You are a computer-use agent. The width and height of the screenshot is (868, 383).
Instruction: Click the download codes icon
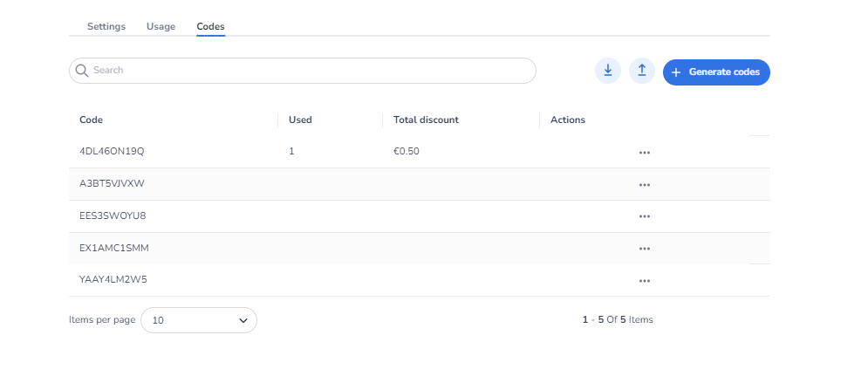(x=607, y=72)
